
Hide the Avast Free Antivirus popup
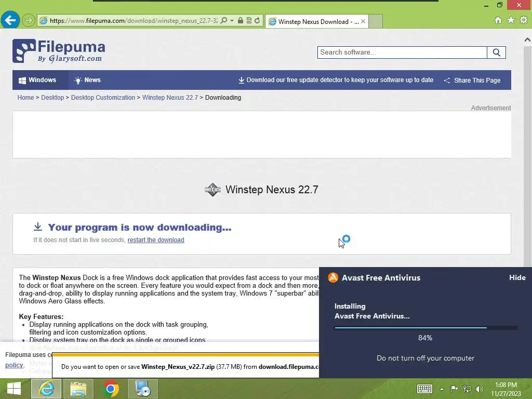click(x=517, y=277)
